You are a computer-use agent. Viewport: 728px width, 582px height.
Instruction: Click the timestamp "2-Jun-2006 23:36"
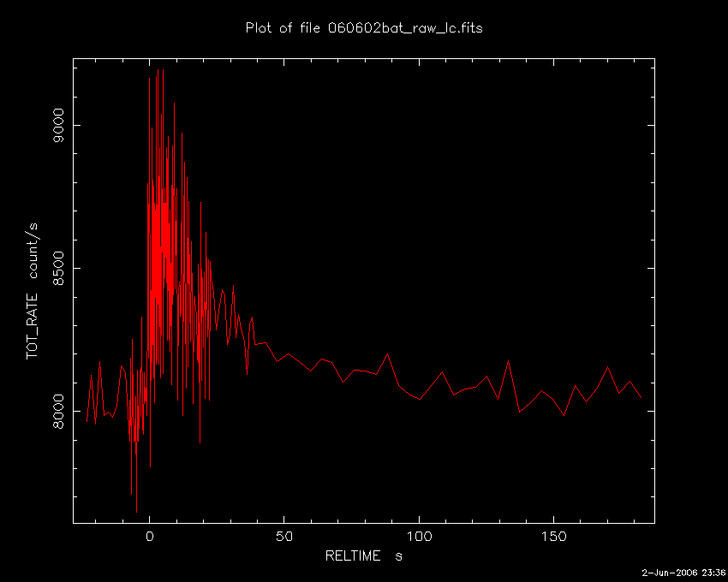(x=683, y=573)
